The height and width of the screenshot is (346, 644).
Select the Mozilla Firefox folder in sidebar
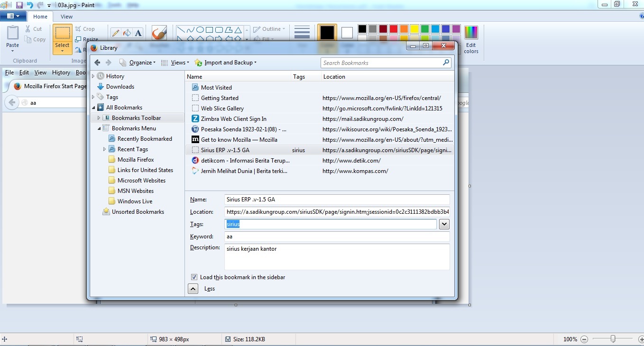pyautogui.click(x=131, y=160)
